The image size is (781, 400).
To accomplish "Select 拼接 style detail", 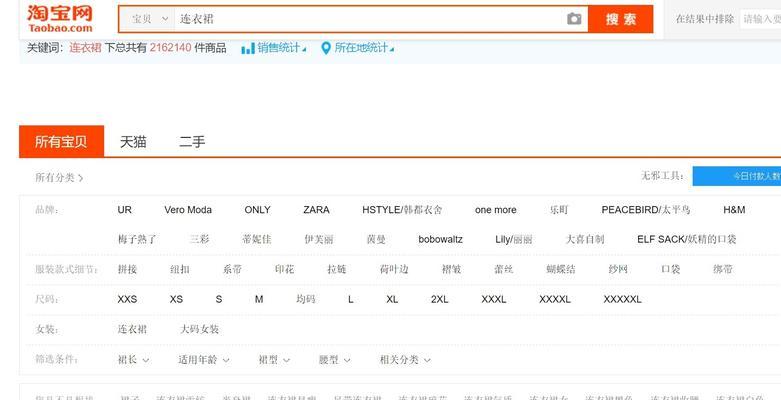I will click(x=127, y=269).
